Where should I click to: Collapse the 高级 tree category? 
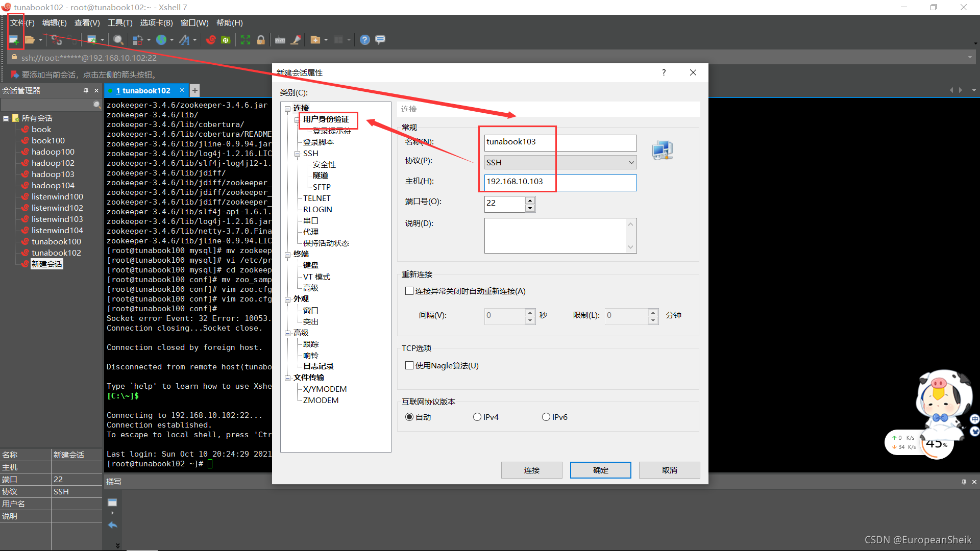(287, 333)
